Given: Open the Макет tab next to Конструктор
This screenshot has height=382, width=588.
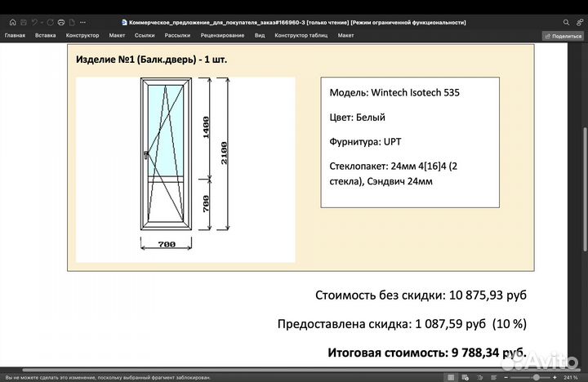Looking at the screenshot, I should 117,35.
